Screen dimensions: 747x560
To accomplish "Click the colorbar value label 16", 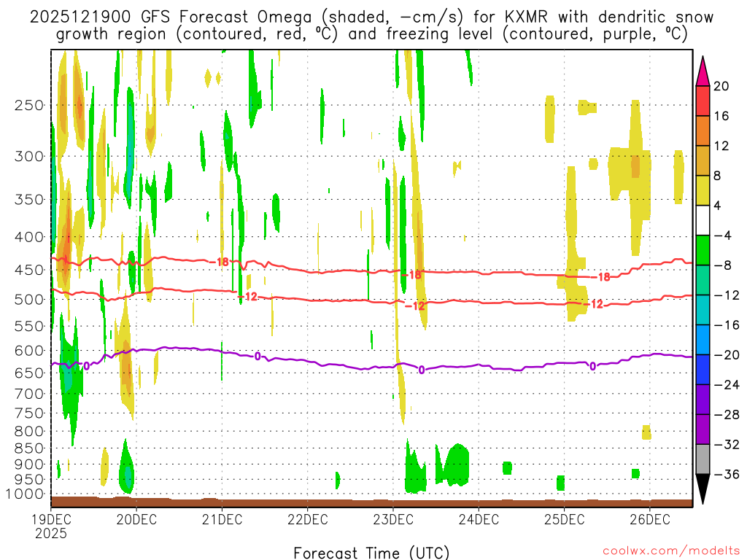I will [721, 116].
